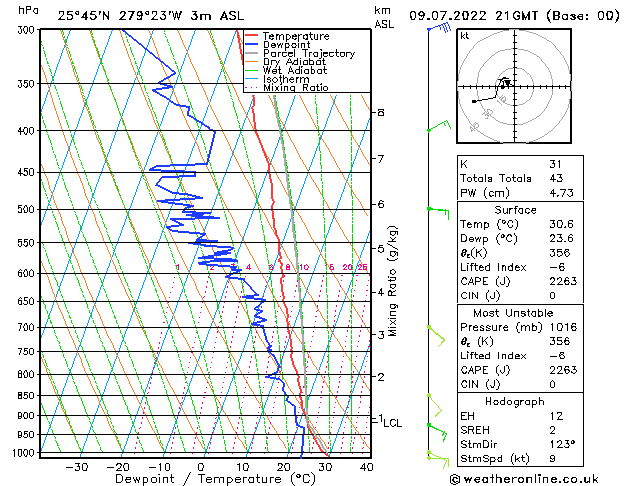Image resolution: width=629 pixels, height=486 pixels.
Task: Click the '500' hPa pressure tick label
Action: pyautogui.click(x=28, y=210)
